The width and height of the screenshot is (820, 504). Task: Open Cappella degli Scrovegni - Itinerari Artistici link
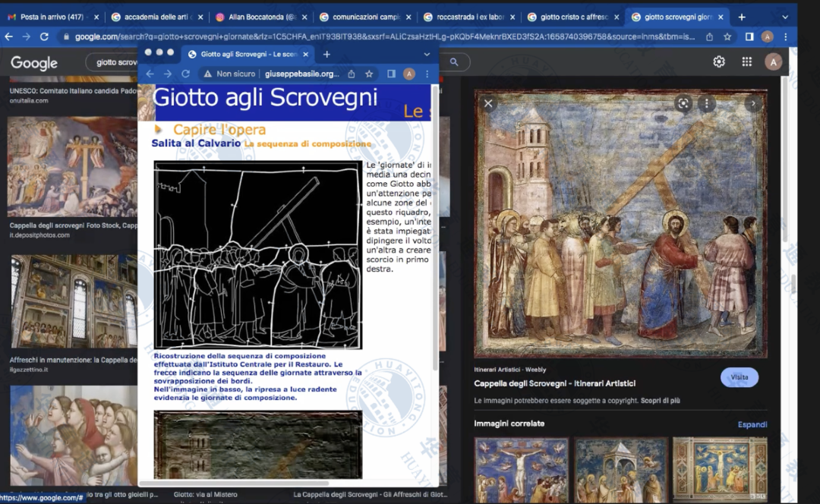coord(554,383)
